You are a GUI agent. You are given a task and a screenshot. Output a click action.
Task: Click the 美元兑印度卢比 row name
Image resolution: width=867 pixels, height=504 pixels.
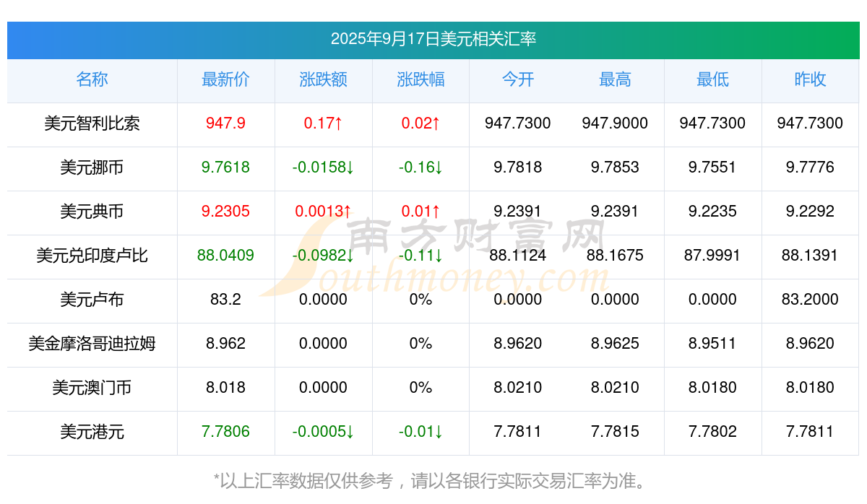92,256
